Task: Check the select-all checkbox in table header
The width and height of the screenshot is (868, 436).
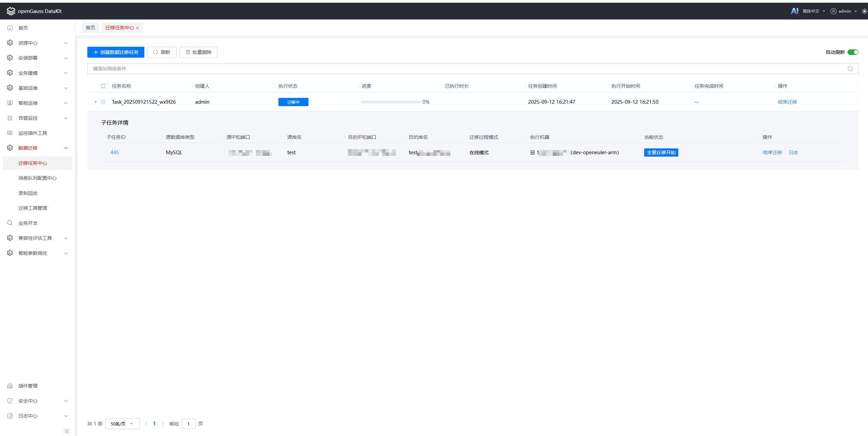Action: coord(103,86)
